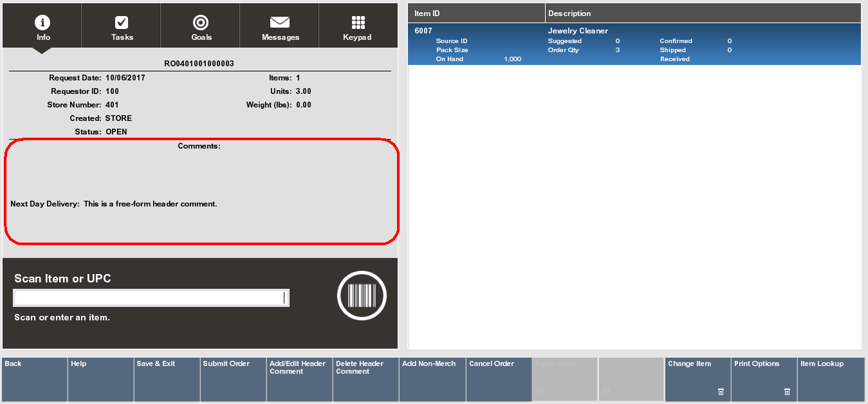
Task: Switch to the Tasks tab
Action: click(122, 25)
